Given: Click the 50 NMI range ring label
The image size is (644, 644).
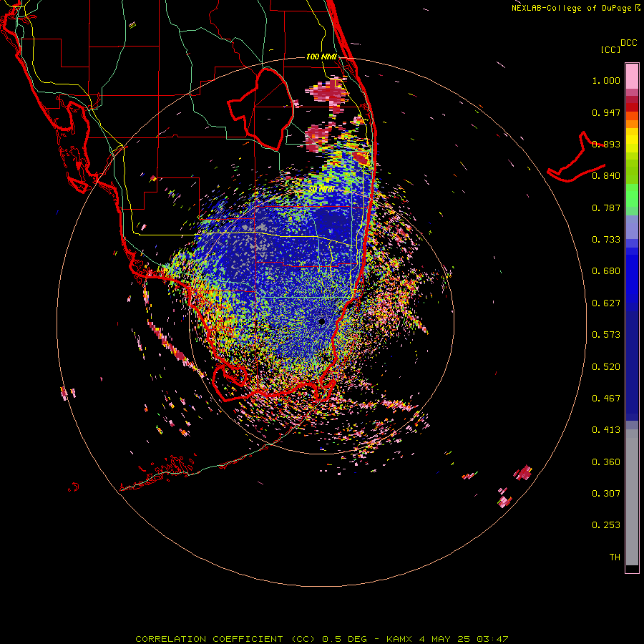Looking at the screenshot, I should [x=322, y=190].
